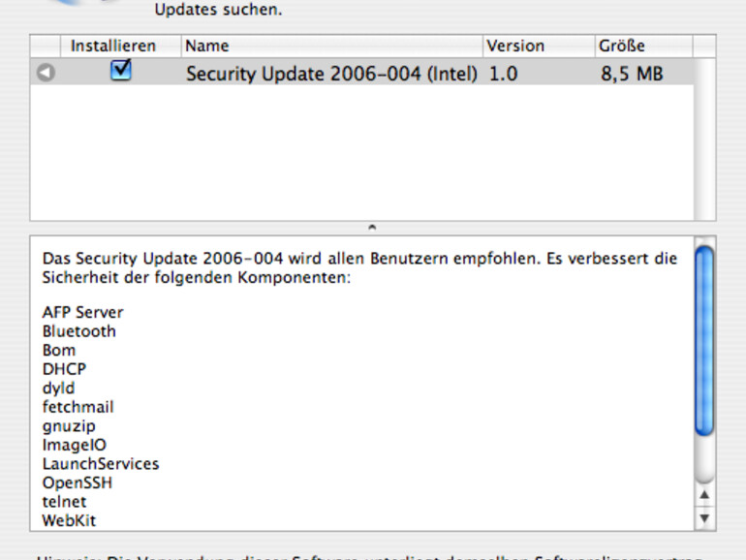The height and width of the screenshot is (560, 746).
Task: Click OpenSSH in the component list
Action: [x=78, y=482]
